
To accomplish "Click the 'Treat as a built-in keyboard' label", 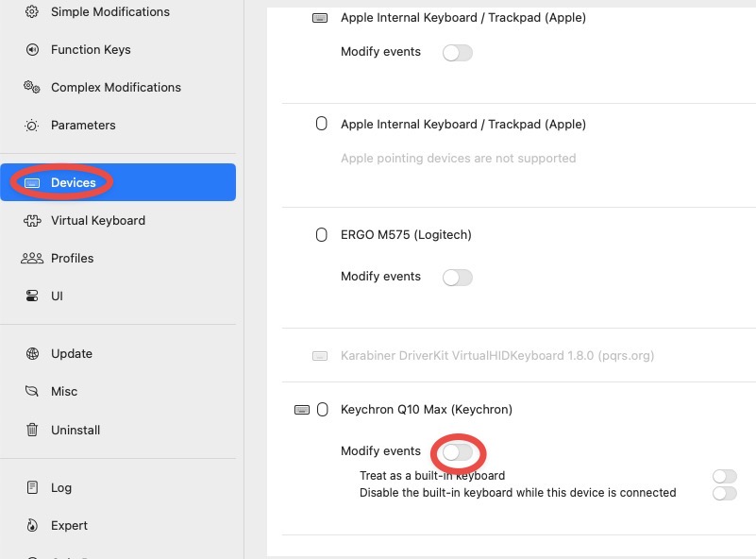I will point(432,476).
